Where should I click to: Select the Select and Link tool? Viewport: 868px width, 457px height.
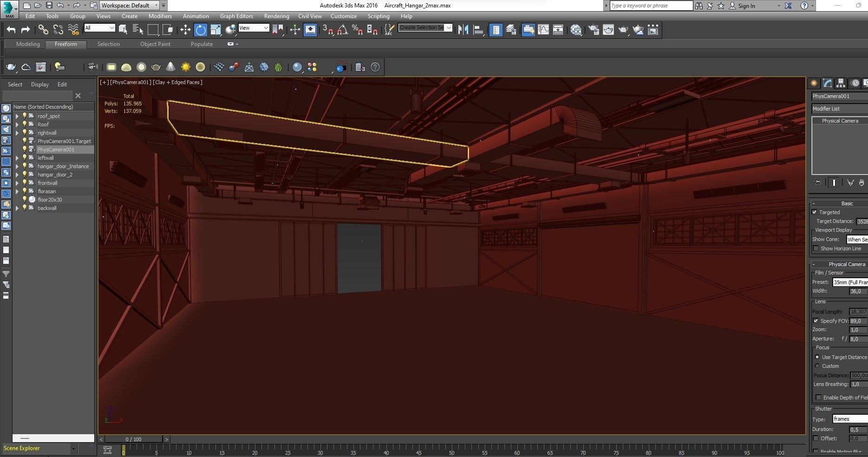(x=43, y=30)
